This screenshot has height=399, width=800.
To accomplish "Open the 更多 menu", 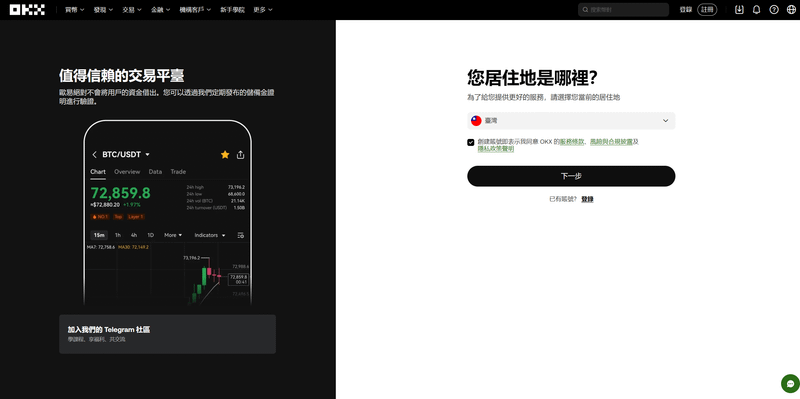I will [263, 10].
